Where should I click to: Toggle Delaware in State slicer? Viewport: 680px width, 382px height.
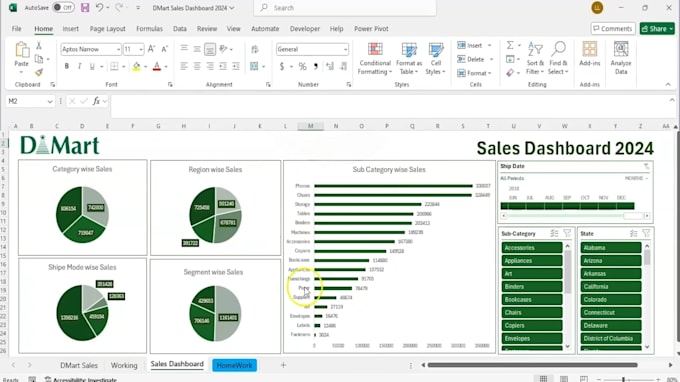[611, 325]
